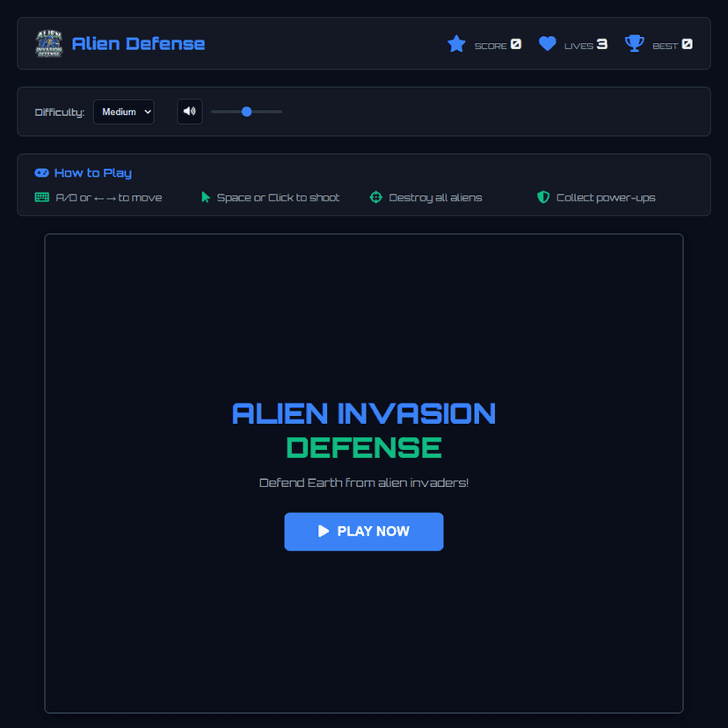Click the star icon next to SCORE

[456, 43]
